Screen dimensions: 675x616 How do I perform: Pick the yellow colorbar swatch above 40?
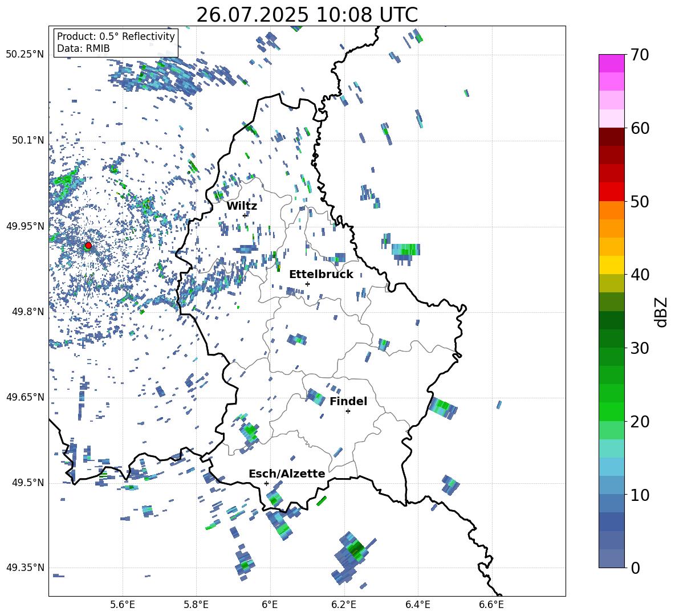tap(611, 265)
